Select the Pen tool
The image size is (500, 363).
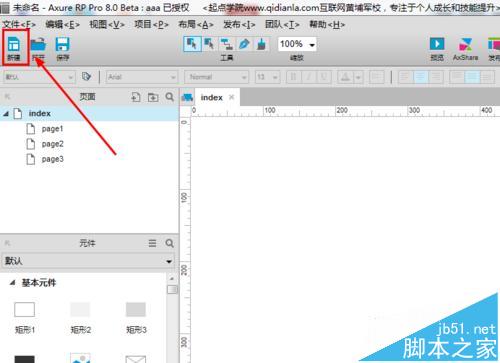click(x=244, y=44)
